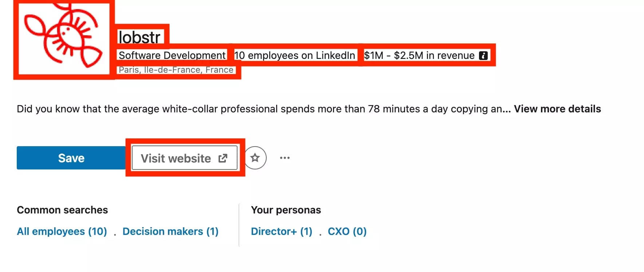This screenshot has height=272, width=644.
Task: Click the Your personas heading
Action: pyautogui.click(x=286, y=210)
